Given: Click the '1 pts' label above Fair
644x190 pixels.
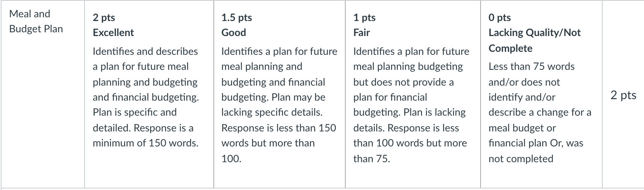Looking at the screenshot, I should [x=364, y=18].
